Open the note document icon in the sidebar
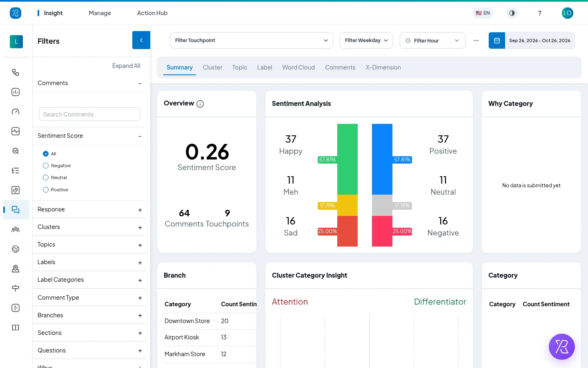This screenshot has height=368, width=588. point(16,308)
